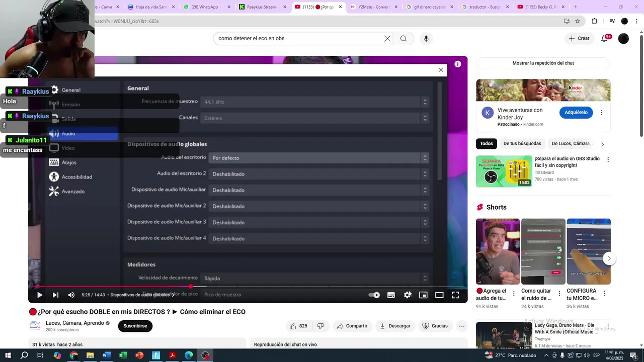Switch to the 'Y2Mate' tab

pos(373,7)
